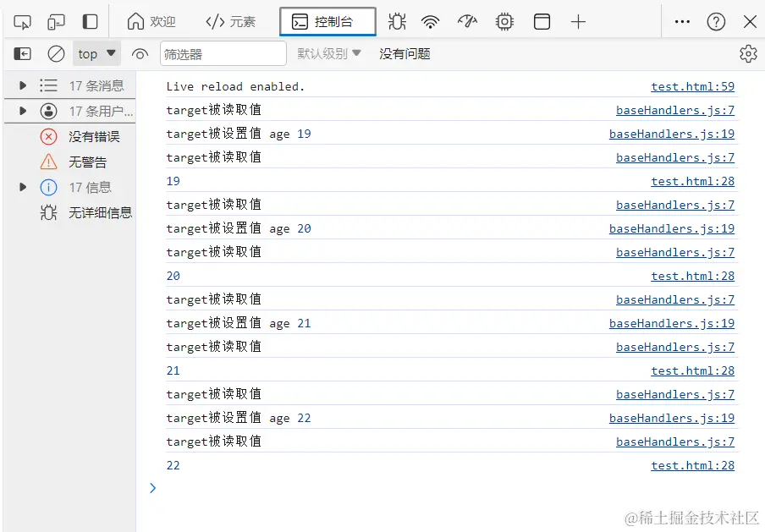The height and width of the screenshot is (532, 765).
Task: Click 'target被设置值 age 20' log entry
Action: (239, 228)
